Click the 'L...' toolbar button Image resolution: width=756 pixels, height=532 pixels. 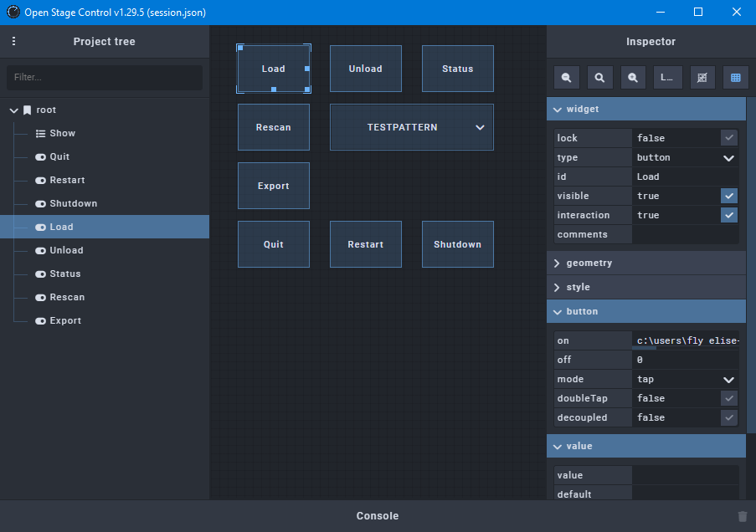pos(667,78)
